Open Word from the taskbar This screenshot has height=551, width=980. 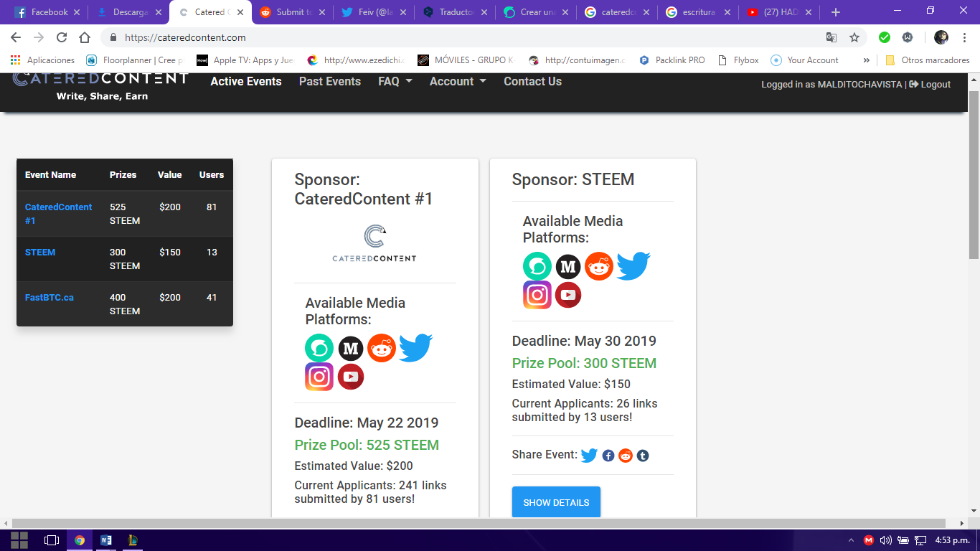tap(106, 540)
